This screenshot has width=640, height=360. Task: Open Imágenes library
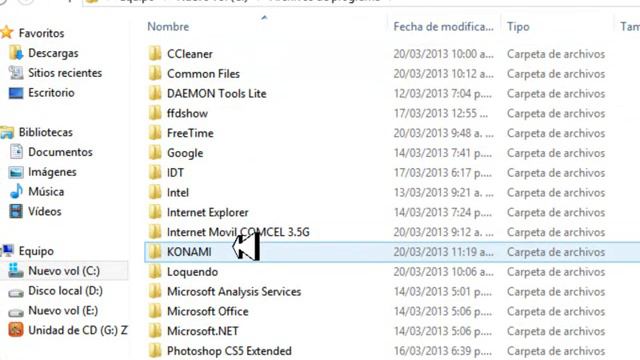click(52, 172)
